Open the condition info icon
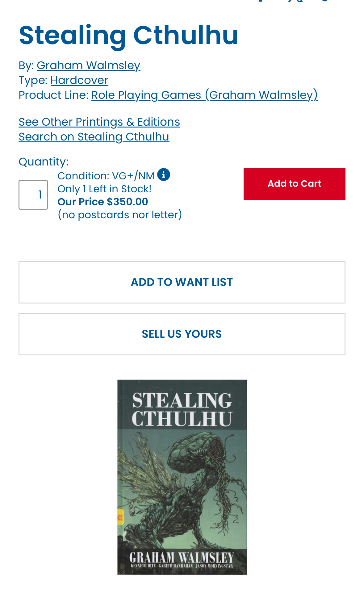 tap(163, 174)
